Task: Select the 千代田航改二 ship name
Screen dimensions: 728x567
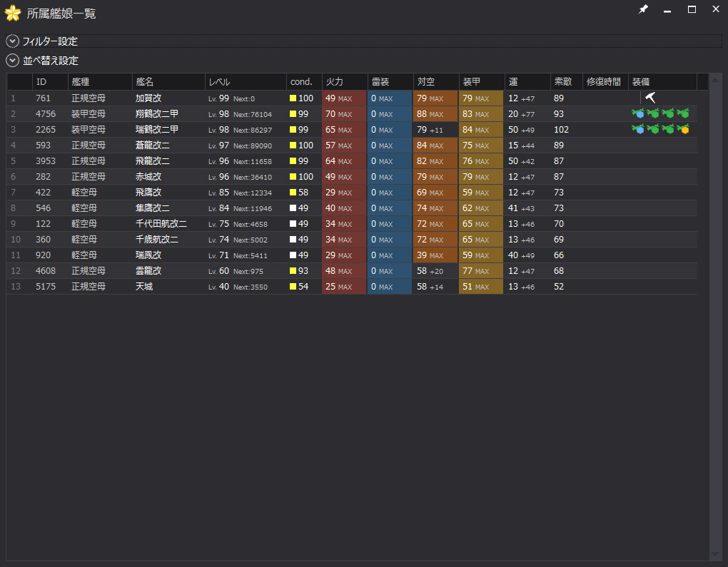Action: pyautogui.click(x=161, y=224)
